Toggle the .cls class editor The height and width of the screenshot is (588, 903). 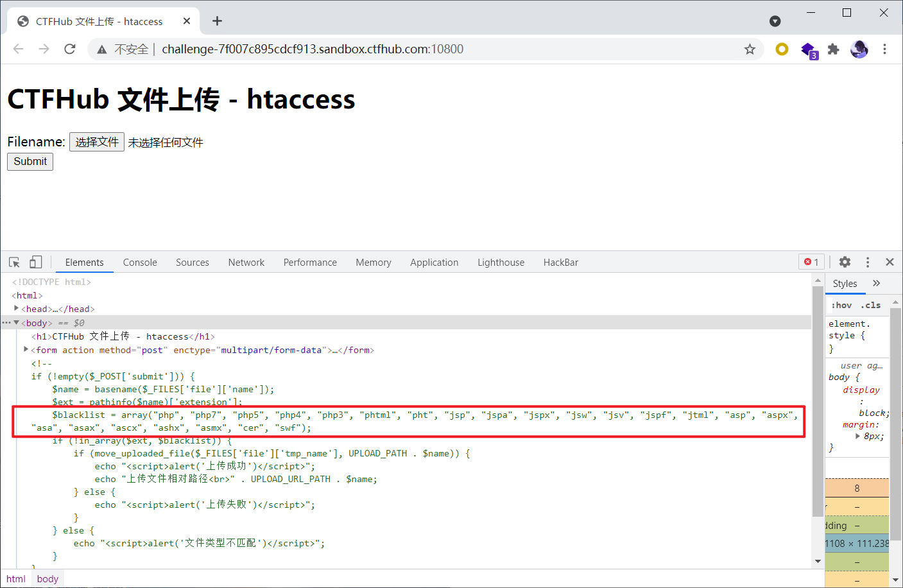(870, 306)
